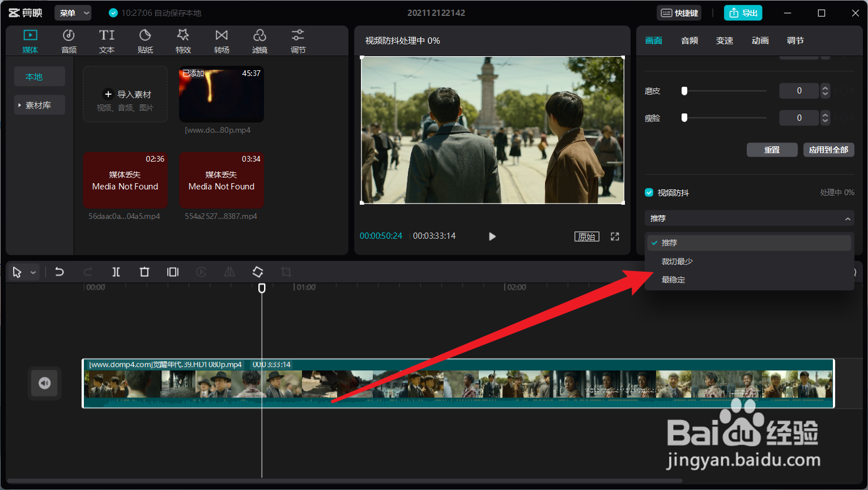Viewport: 868px width, 490px height.
Task: Click the horizontal timeline scrollbar
Action: 344,481
